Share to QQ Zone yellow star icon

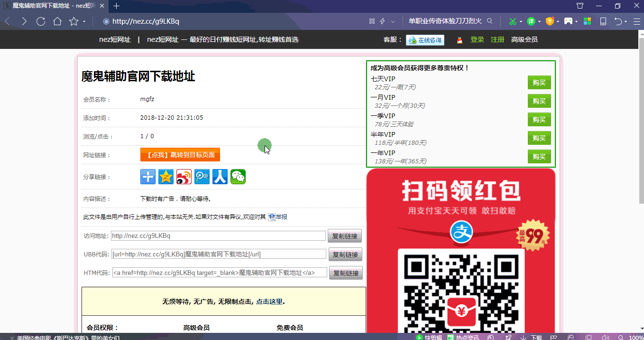166,177
